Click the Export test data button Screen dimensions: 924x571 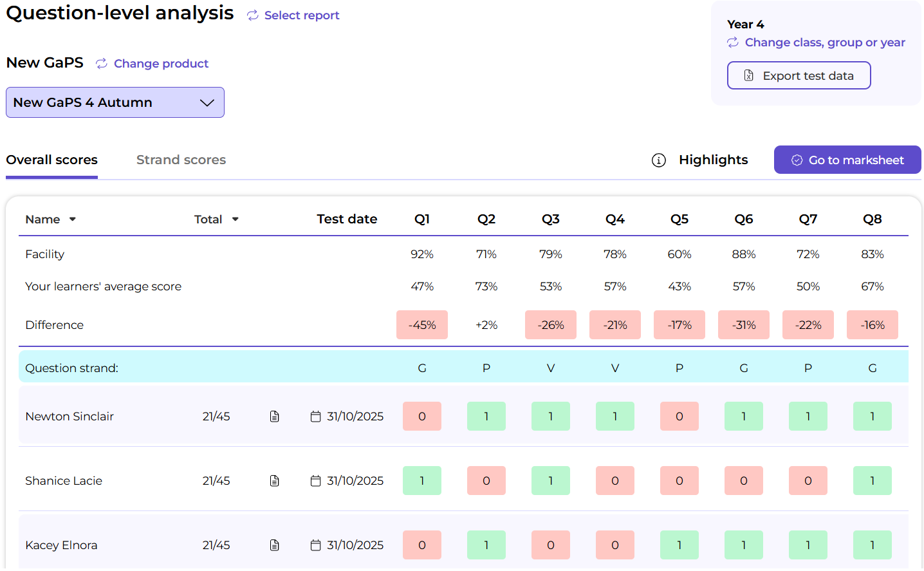click(x=799, y=75)
